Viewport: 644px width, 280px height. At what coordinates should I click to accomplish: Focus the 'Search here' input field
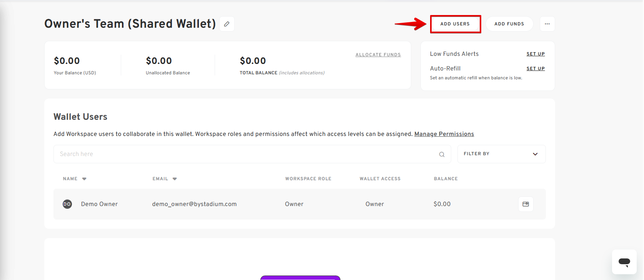[246, 154]
